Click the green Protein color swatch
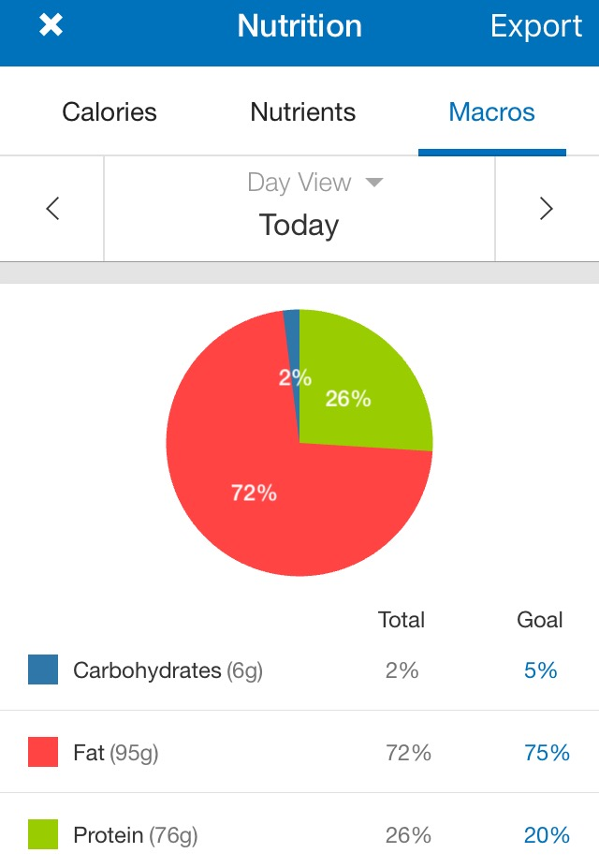The image size is (599, 868). click(x=43, y=834)
